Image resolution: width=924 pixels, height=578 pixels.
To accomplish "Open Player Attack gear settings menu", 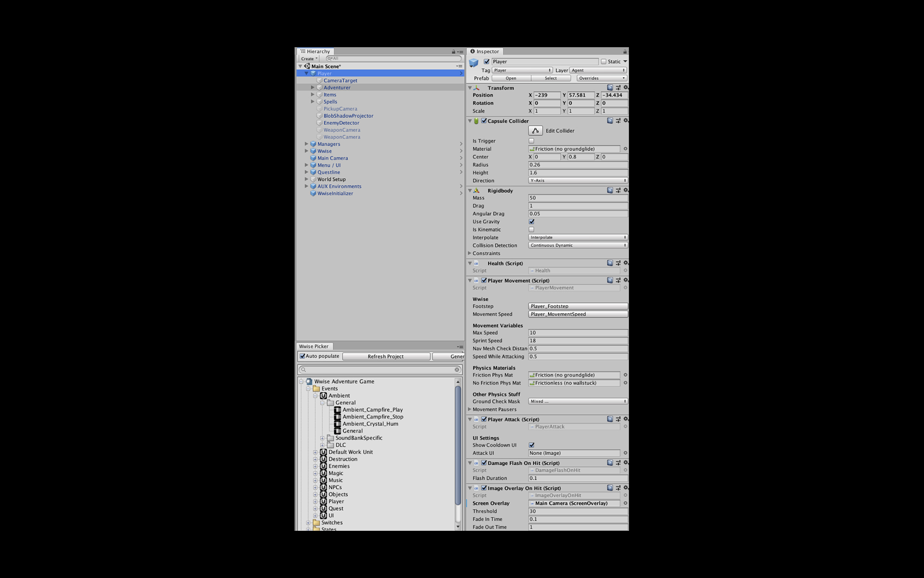I will click(x=626, y=419).
